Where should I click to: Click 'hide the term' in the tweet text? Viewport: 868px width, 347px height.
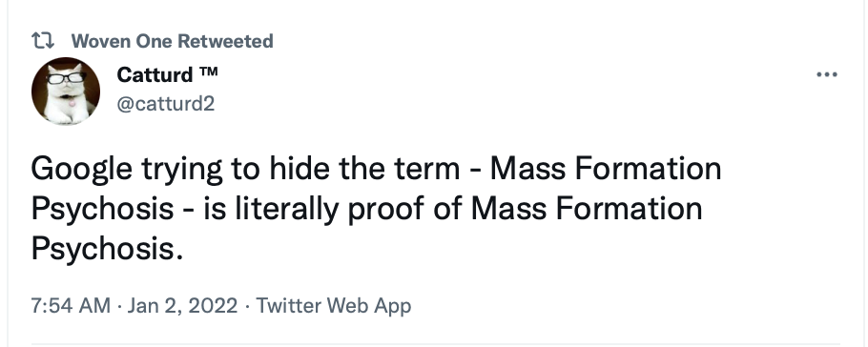(364, 168)
